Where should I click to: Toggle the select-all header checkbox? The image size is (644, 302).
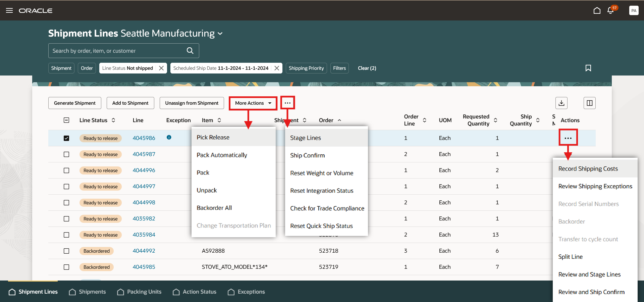pos(66,120)
